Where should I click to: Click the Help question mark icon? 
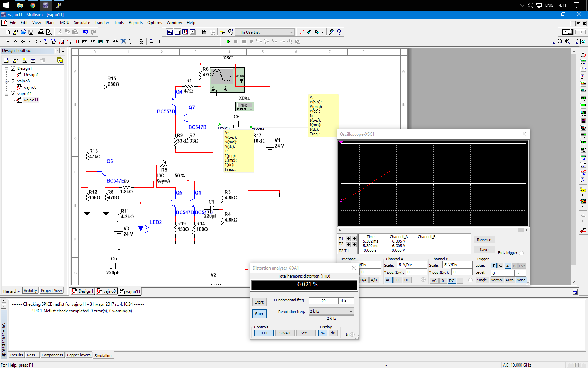(339, 32)
